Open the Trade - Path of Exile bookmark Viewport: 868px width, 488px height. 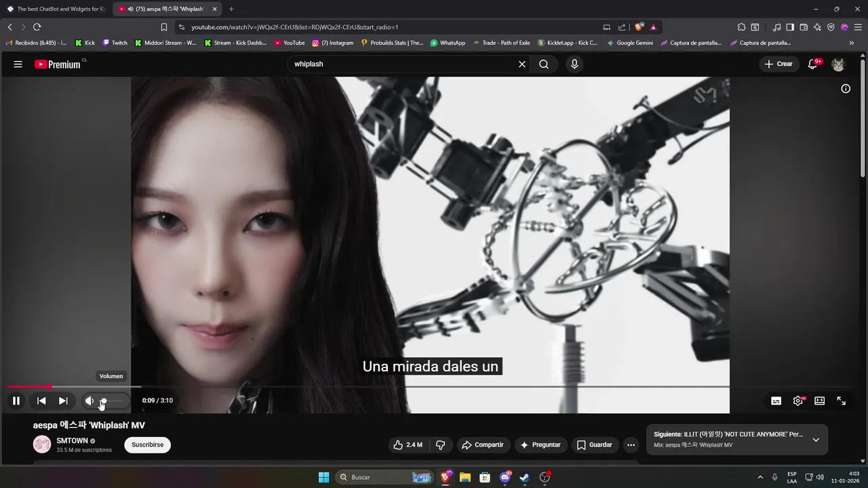[x=501, y=43]
